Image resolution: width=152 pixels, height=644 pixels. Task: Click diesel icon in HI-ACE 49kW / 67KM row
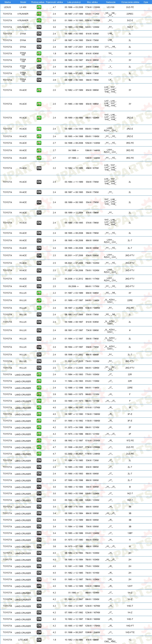(x=39, y=168)
